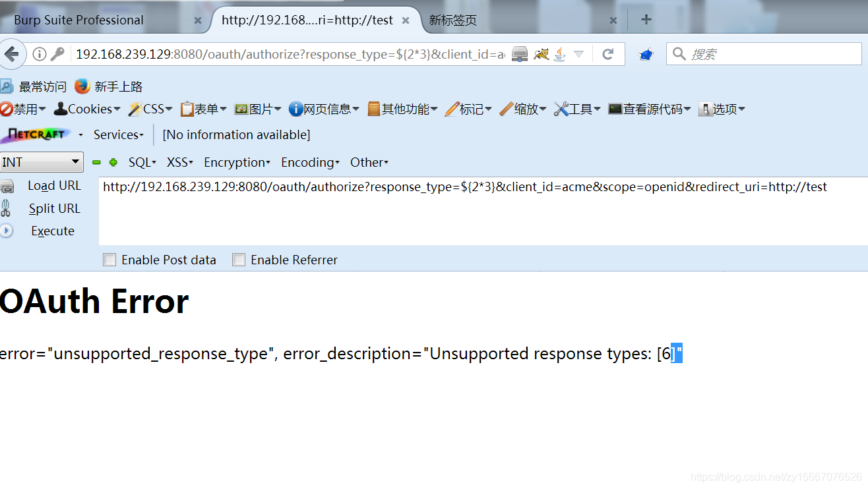Click the key icon in the address bar
Viewport: 868px width, 489px height.
point(58,54)
